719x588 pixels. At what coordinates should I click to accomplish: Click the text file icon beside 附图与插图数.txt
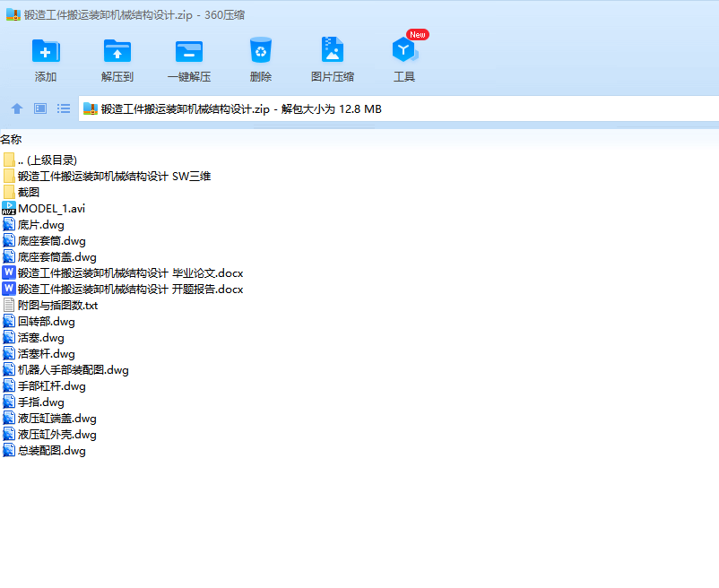pos(9,306)
